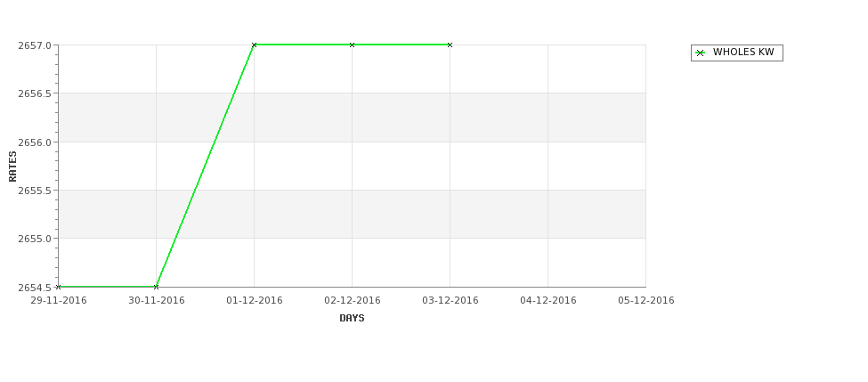Select the 30-11-2016 x-axis date label
Screen dimensions: 868x382
156,301
